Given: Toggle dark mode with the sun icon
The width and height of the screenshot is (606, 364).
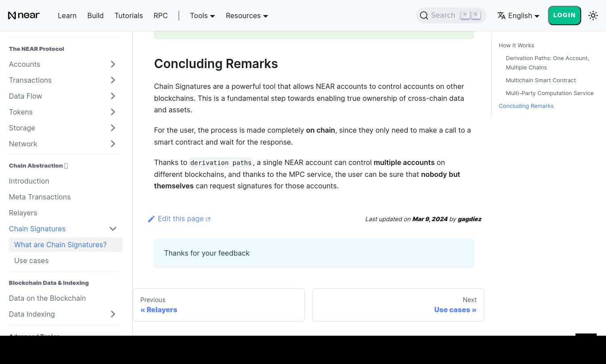Looking at the screenshot, I should pos(593,15).
